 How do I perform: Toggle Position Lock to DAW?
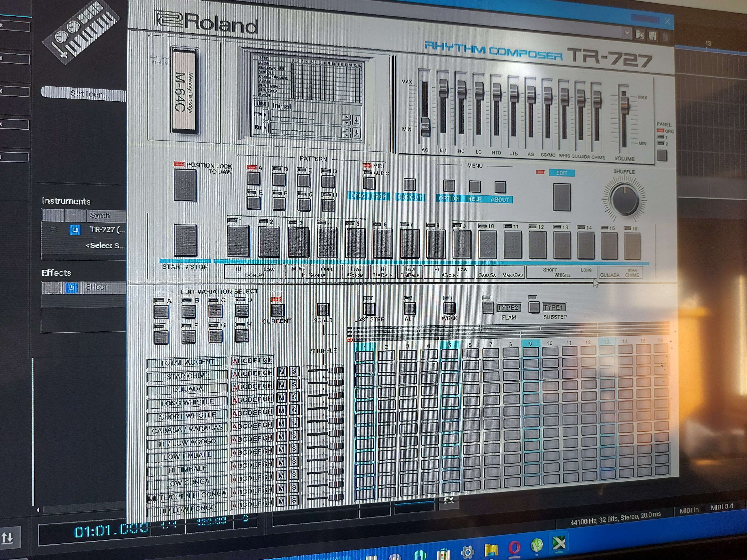(x=185, y=185)
